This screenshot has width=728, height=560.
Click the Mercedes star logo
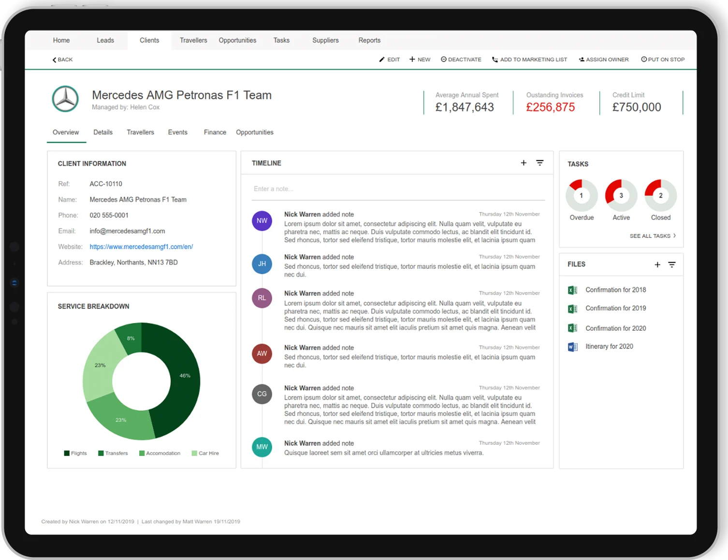(65, 99)
